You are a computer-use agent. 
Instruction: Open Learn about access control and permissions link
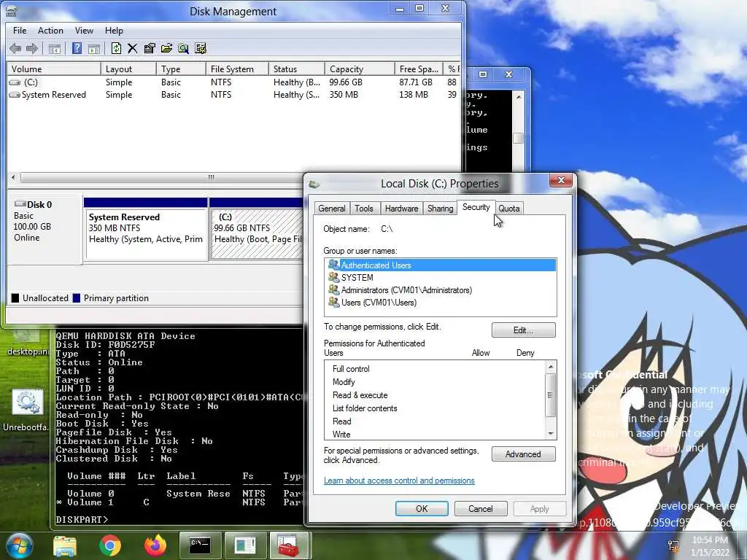(x=399, y=481)
